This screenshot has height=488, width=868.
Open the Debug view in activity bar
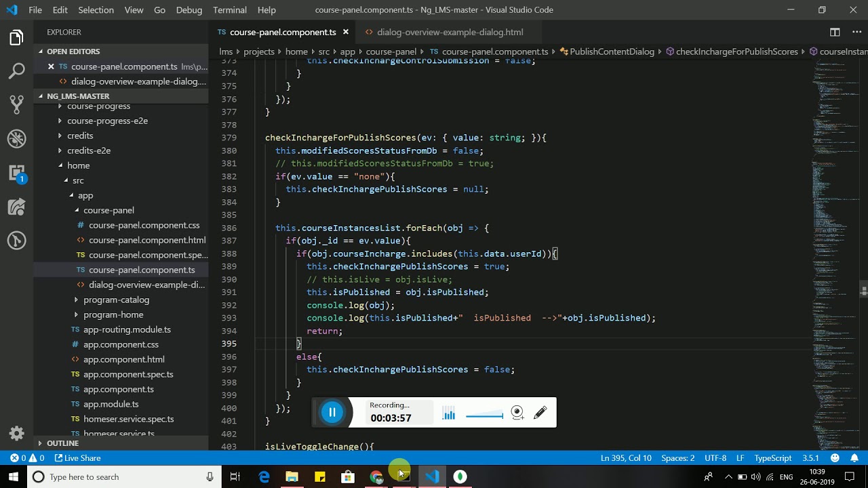tap(16, 138)
